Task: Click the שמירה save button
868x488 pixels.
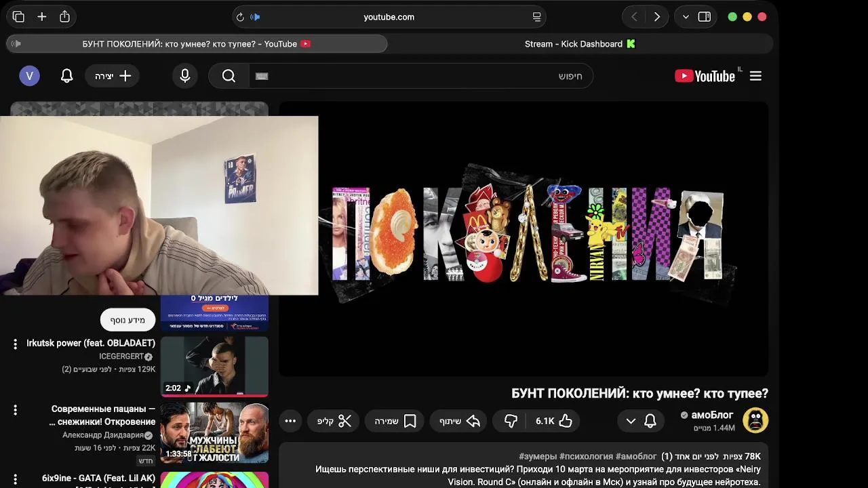Action: pyautogui.click(x=395, y=421)
